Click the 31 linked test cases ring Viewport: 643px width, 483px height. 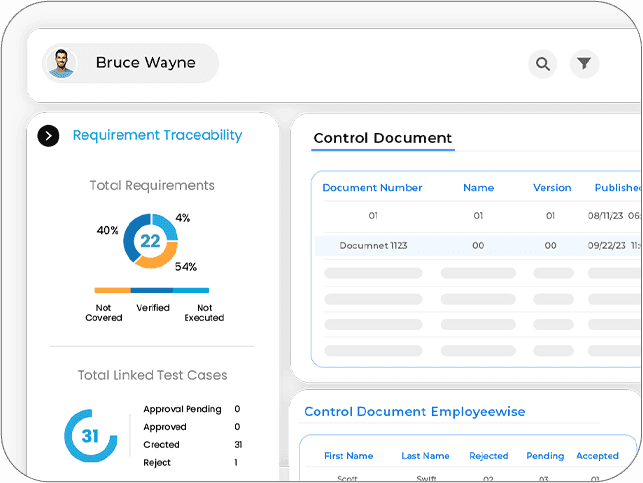(91, 435)
